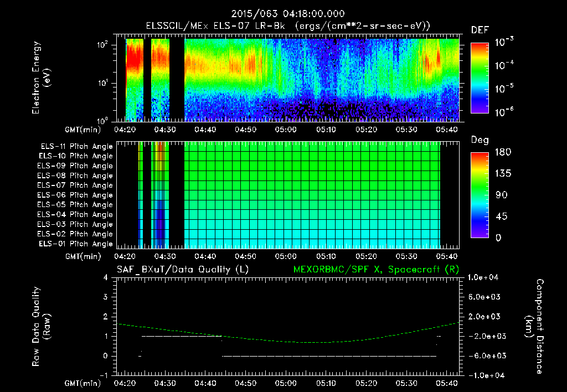Select the Raw Data Quality (Raw) axis label

[41, 327]
